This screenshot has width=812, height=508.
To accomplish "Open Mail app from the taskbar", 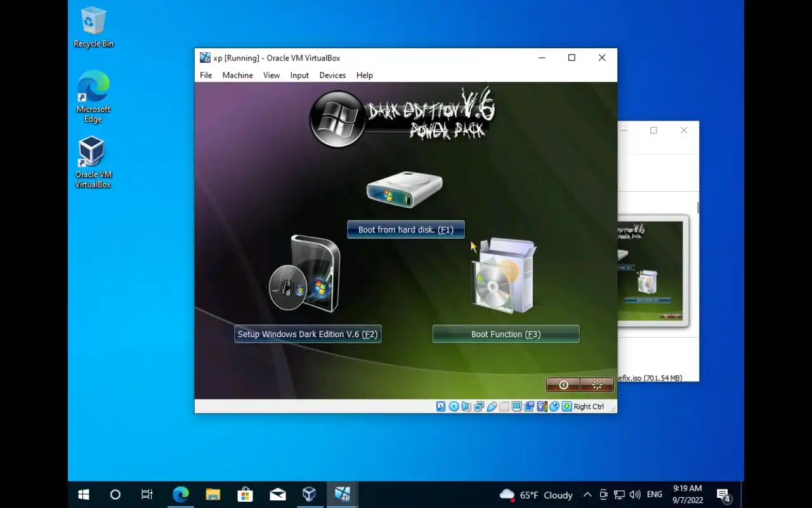I will [x=277, y=495].
